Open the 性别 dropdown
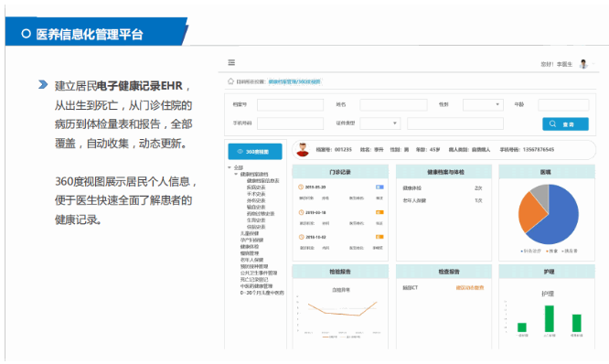 [x=483, y=104]
